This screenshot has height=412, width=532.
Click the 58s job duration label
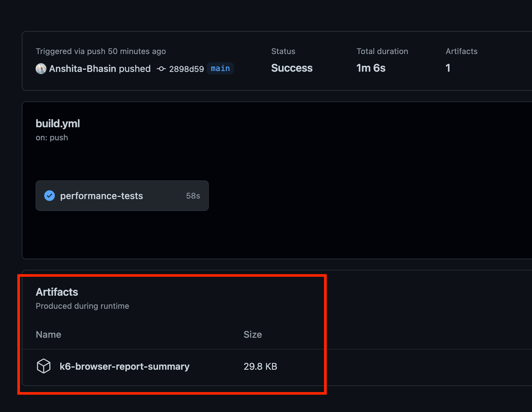(193, 196)
